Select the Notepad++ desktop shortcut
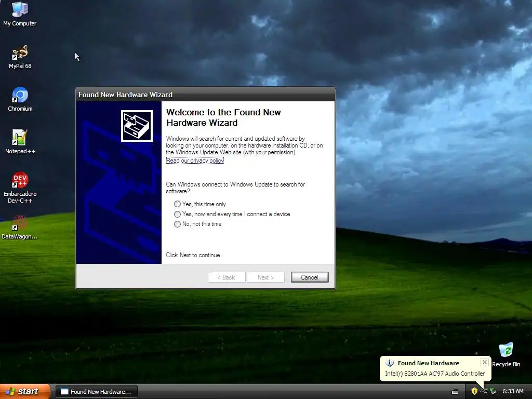This screenshot has width=532, height=399. 20,142
